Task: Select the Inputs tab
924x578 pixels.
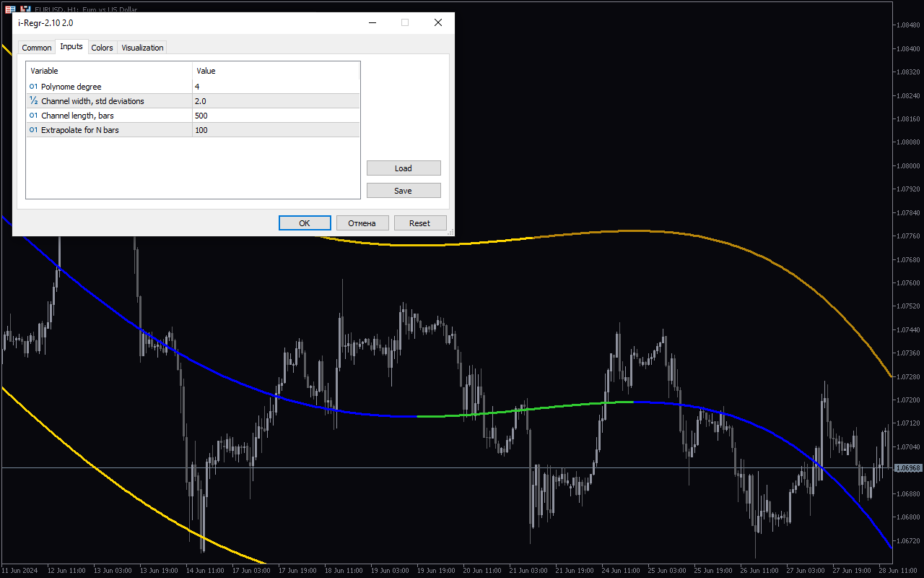Action: pos(71,46)
